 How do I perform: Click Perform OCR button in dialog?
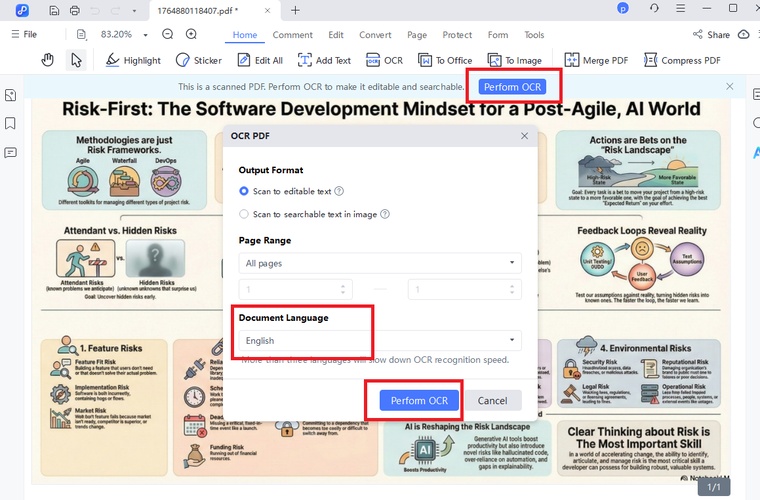pos(419,400)
